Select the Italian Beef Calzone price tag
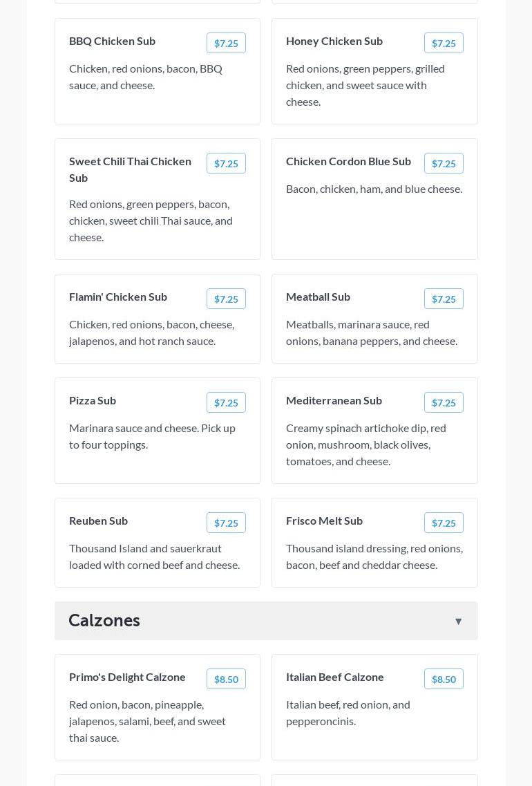Image resolution: width=532 pixels, height=786 pixels. (x=444, y=679)
